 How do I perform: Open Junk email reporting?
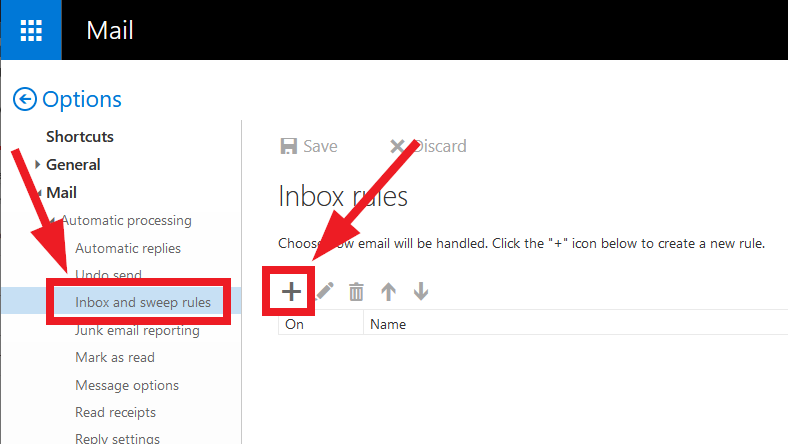(x=137, y=330)
